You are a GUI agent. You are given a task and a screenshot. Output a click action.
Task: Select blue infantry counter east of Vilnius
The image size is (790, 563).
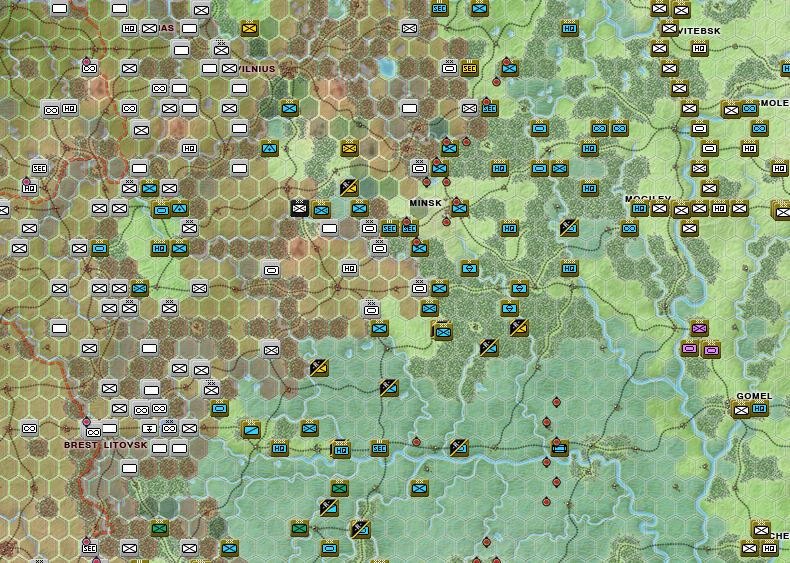(x=289, y=108)
